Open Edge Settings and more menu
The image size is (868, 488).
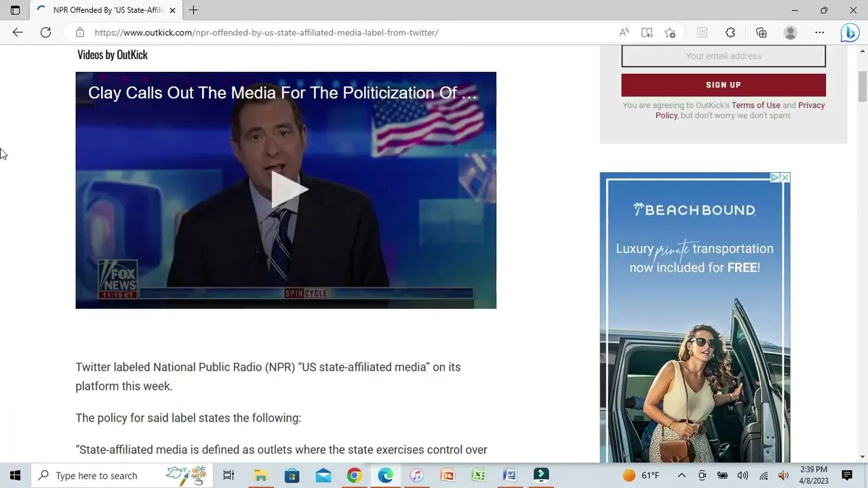coord(820,33)
